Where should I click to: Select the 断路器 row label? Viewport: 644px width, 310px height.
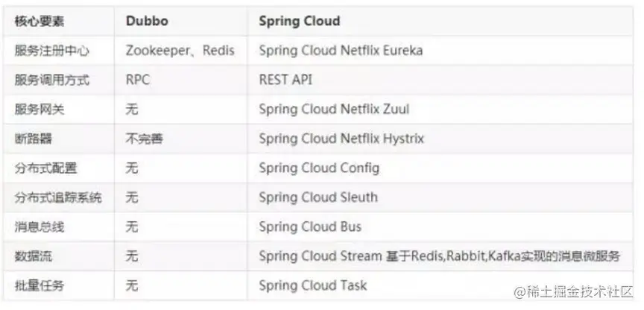click(33, 139)
